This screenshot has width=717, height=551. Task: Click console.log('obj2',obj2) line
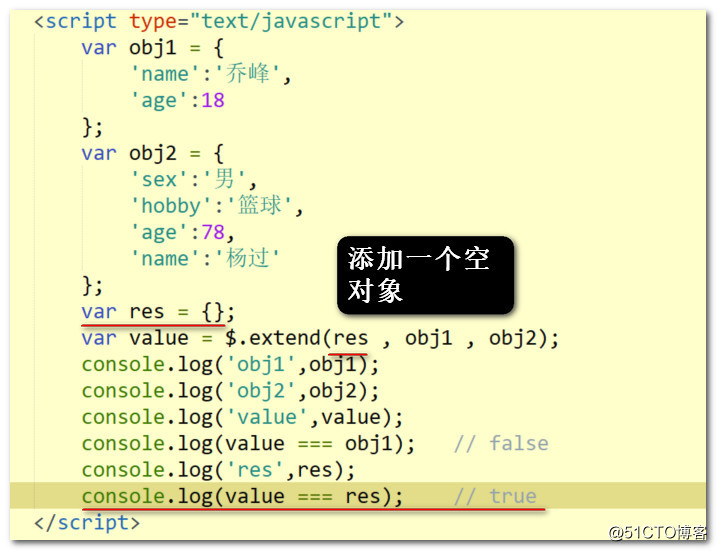[x=230, y=391]
